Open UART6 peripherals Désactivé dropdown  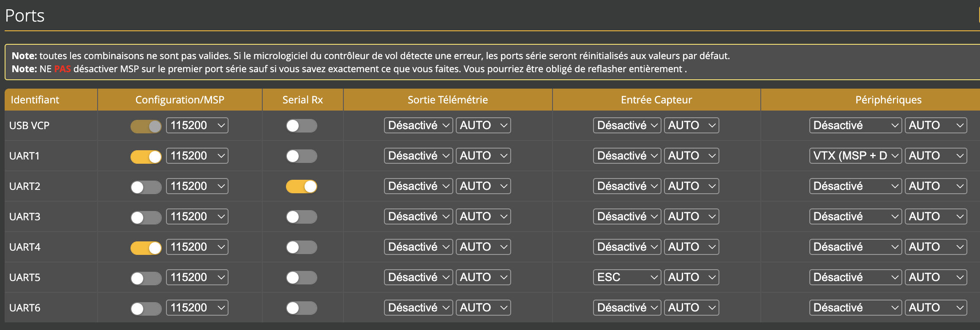pyautogui.click(x=855, y=308)
